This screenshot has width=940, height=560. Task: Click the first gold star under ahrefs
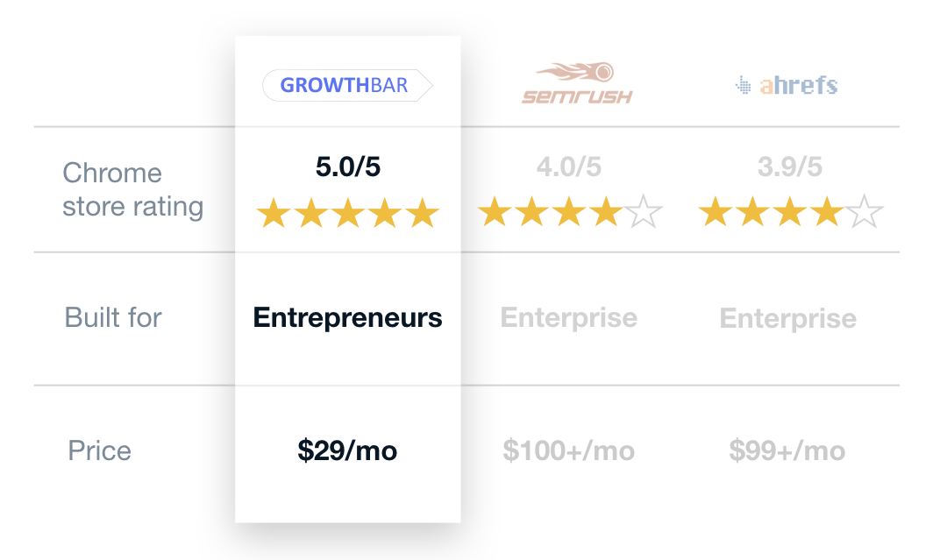[x=716, y=211]
